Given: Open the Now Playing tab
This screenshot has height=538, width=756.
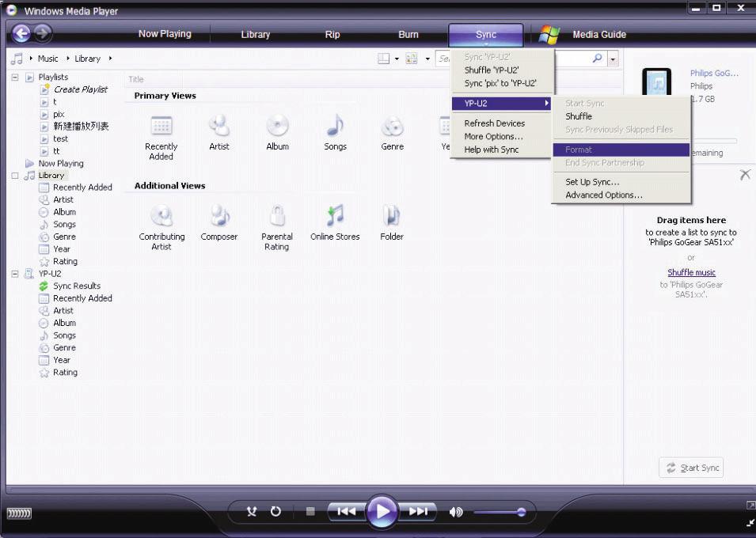Looking at the screenshot, I should pos(165,34).
